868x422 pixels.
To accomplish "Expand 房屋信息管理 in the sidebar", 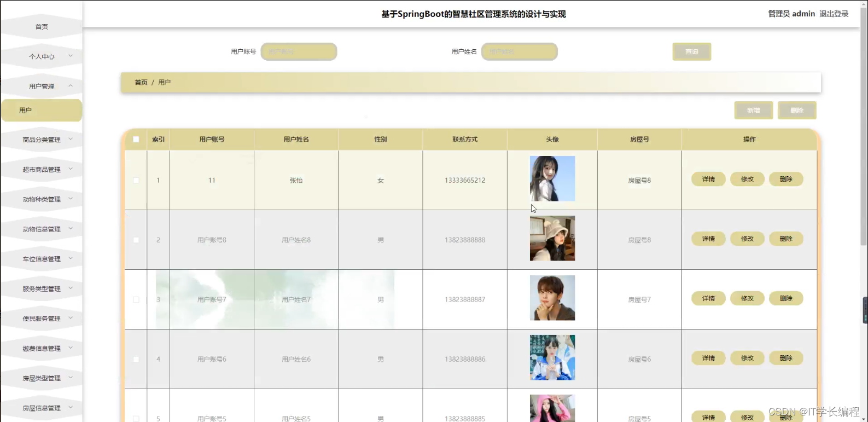I will (42, 408).
